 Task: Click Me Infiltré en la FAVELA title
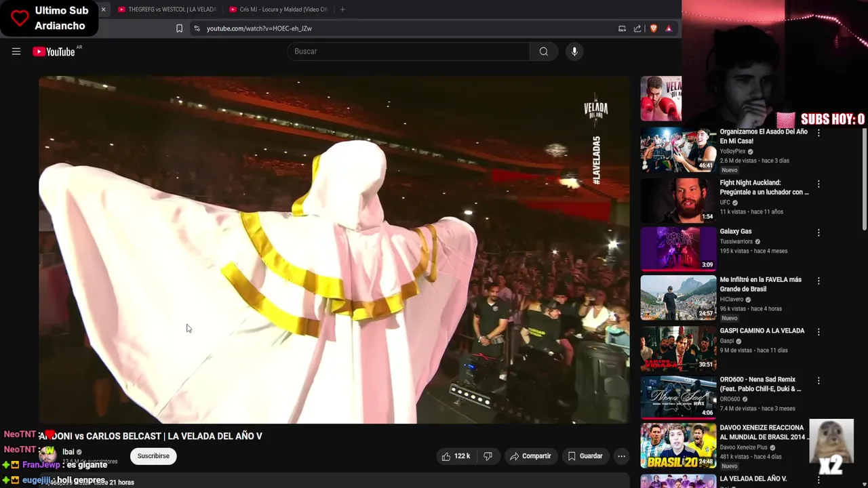761,284
